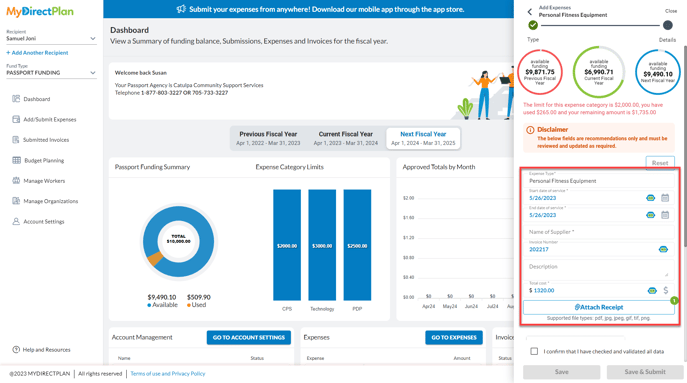The image size is (687, 383).
Task: Click the Go To Expenses button
Action: coord(453,337)
